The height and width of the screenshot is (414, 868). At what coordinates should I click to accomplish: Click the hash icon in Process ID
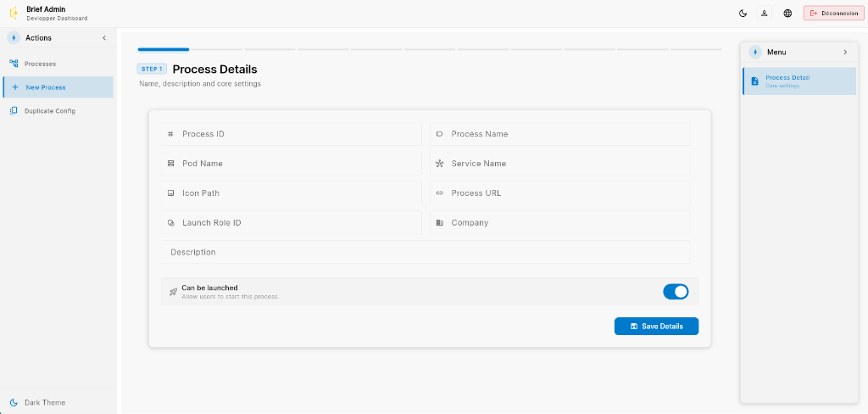point(170,134)
